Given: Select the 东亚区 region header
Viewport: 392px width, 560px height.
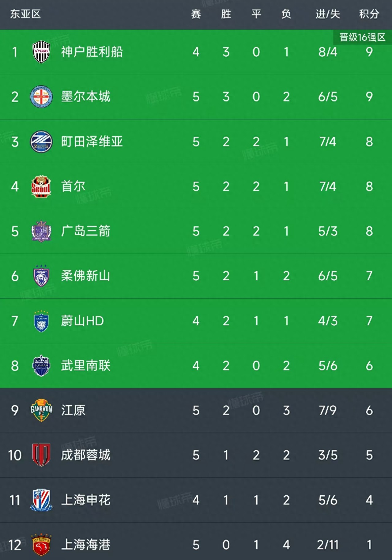Looking at the screenshot, I should pyautogui.click(x=25, y=14).
